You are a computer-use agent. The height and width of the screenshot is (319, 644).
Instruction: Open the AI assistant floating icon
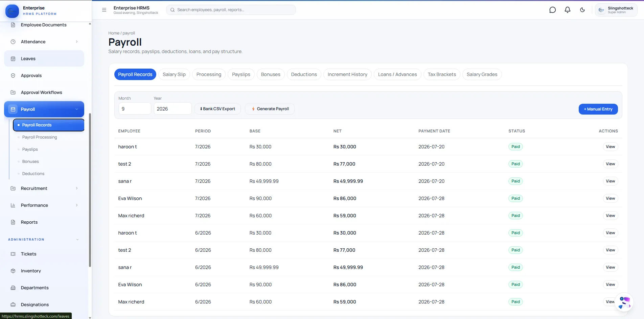624,302
